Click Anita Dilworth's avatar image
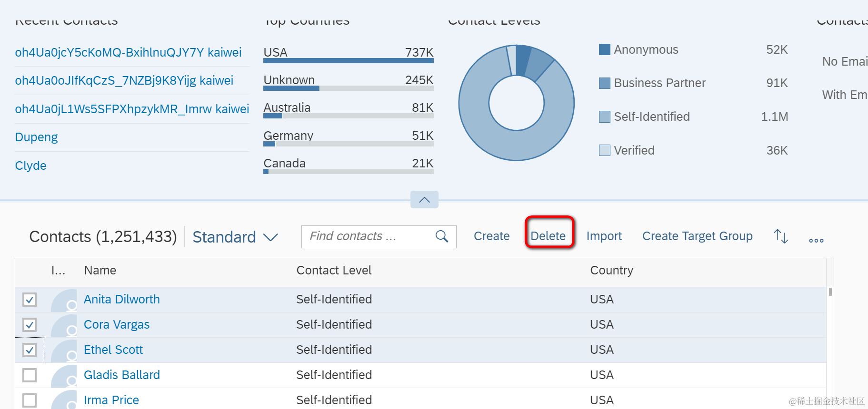Viewport: 868px width, 409px height. coord(64,300)
